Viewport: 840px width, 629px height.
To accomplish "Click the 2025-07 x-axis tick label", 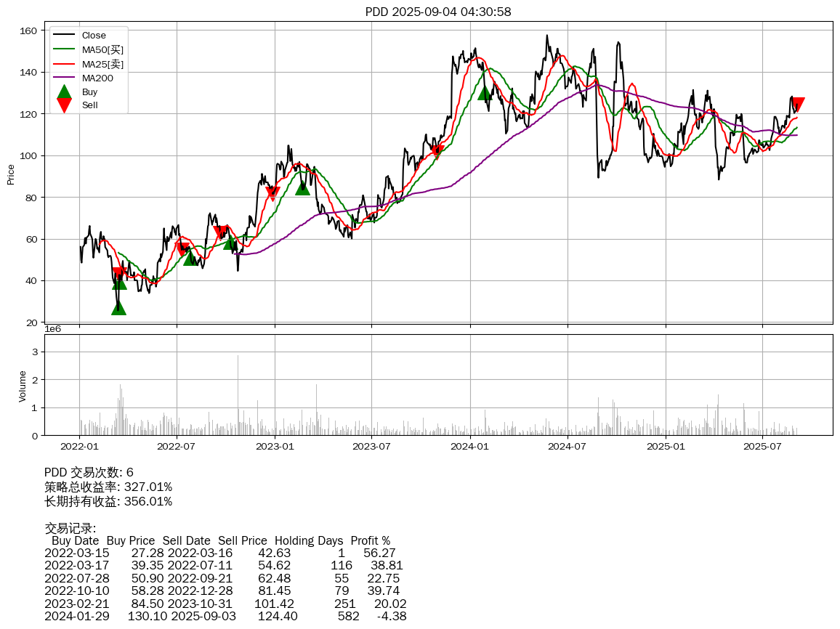I will [762, 445].
